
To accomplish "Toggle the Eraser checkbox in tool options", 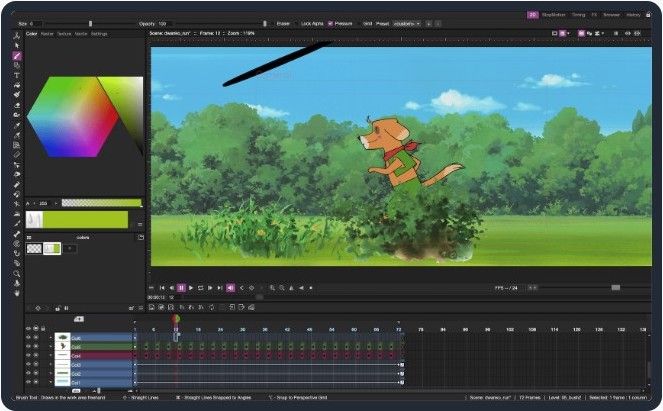I will coord(272,24).
